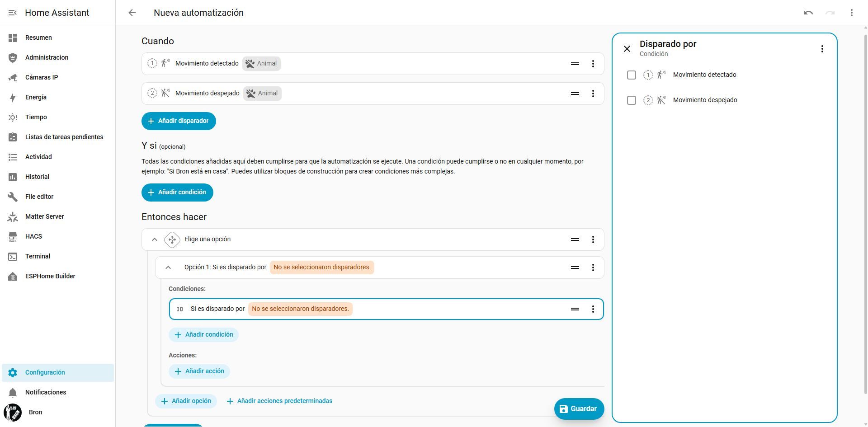Open the Si es disparado por condition menu

click(593, 309)
